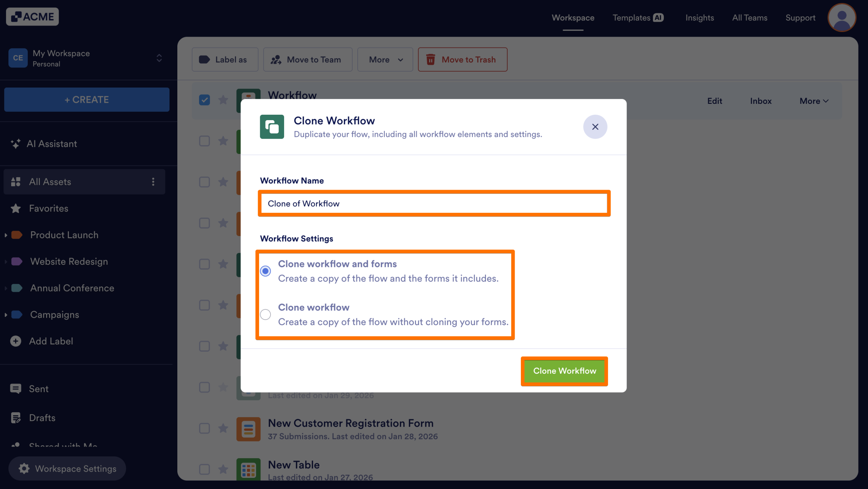
Task: Uncheck the selected Workflow checkbox
Action: [x=204, y=99]
